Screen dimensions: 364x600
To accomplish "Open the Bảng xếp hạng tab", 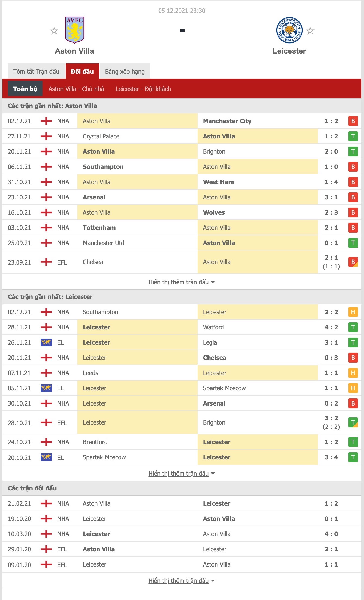I will tap(125, 71).
